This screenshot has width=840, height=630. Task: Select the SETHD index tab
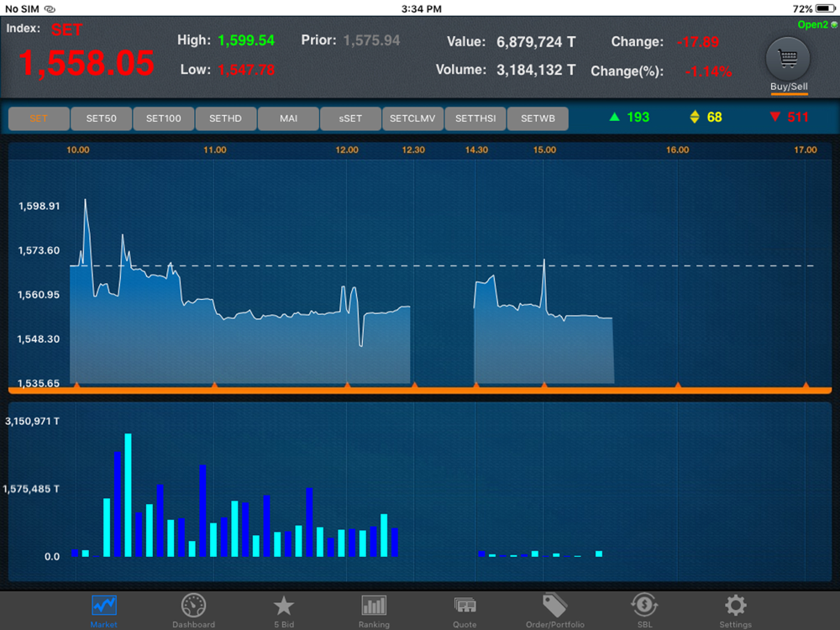tap(225, 118)
